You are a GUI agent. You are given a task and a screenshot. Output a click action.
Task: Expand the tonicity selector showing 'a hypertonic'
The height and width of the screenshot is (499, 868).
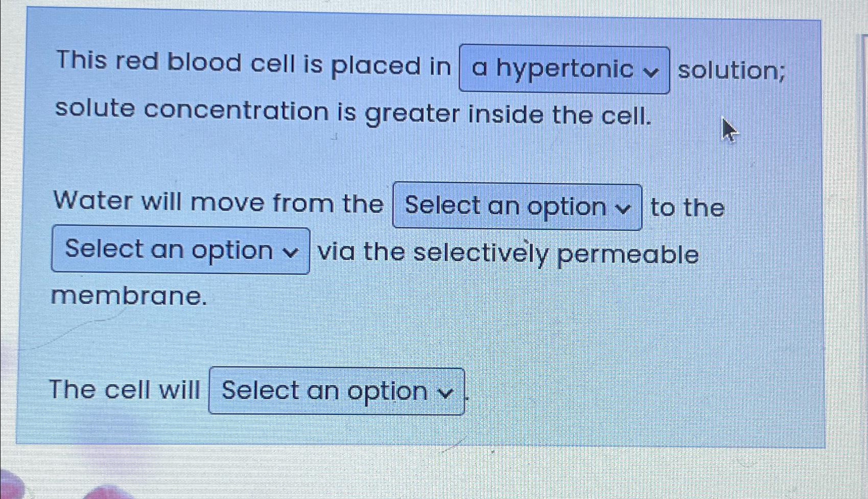(x=564, y=70)
